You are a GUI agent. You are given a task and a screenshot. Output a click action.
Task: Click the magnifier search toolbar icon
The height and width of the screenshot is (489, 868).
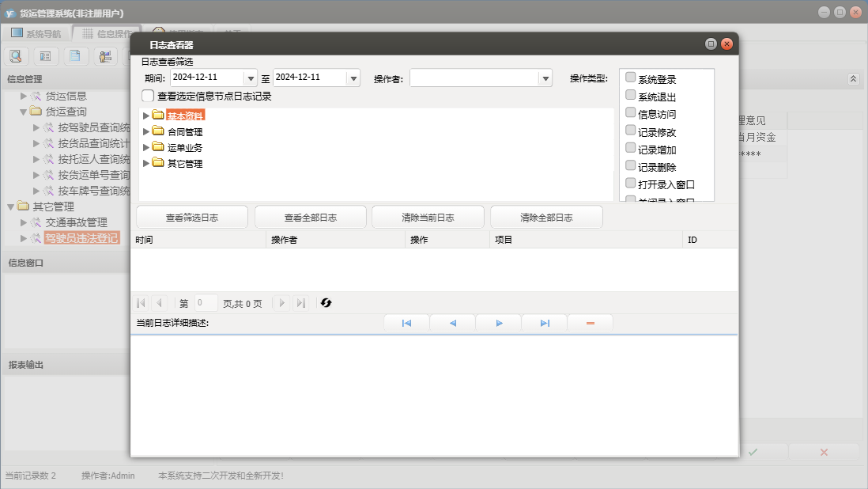point(17,56)
